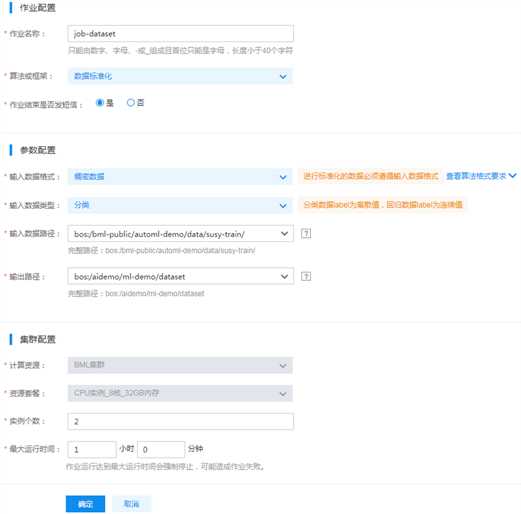This screenshot has width=521, height=514.
Task: Click the hours field for max runtime
Action: click(92, 449)
